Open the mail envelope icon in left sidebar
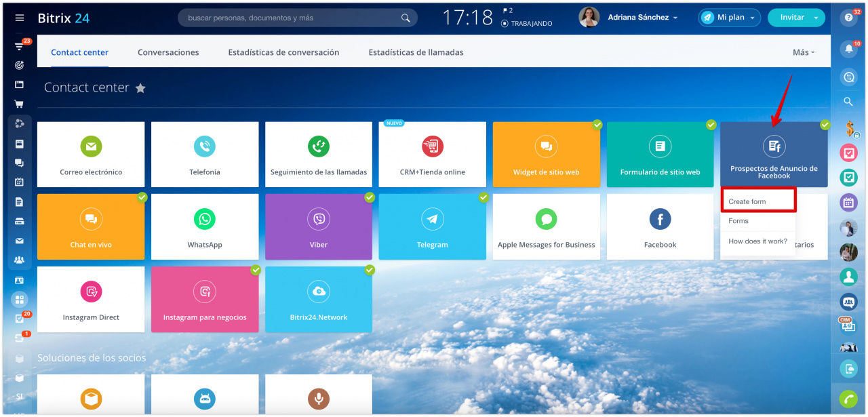Viewport: 868px width, 417px height. click(19, 241)
